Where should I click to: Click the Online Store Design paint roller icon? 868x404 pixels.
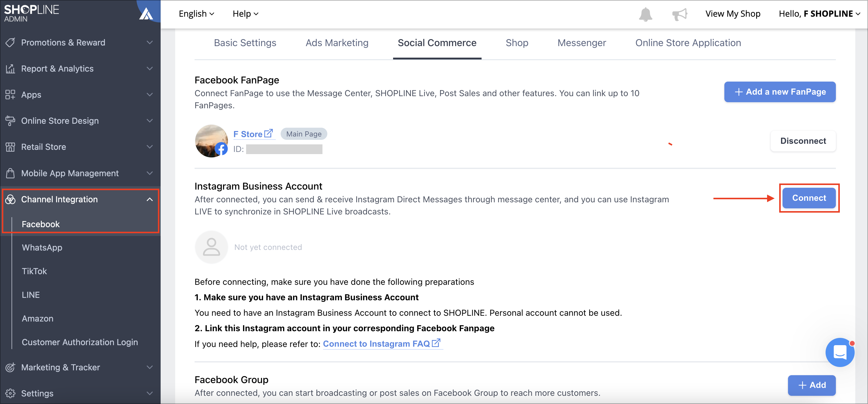pos(10,121)
